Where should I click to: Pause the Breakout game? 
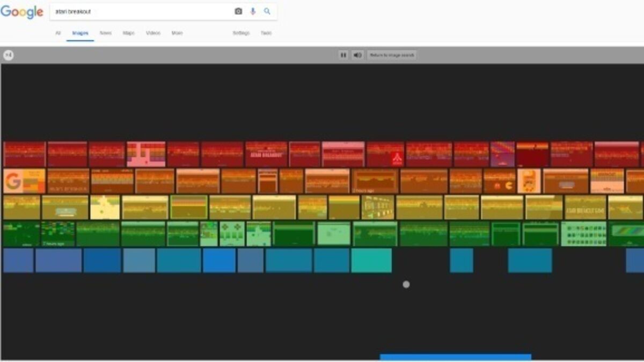[343, 55]
